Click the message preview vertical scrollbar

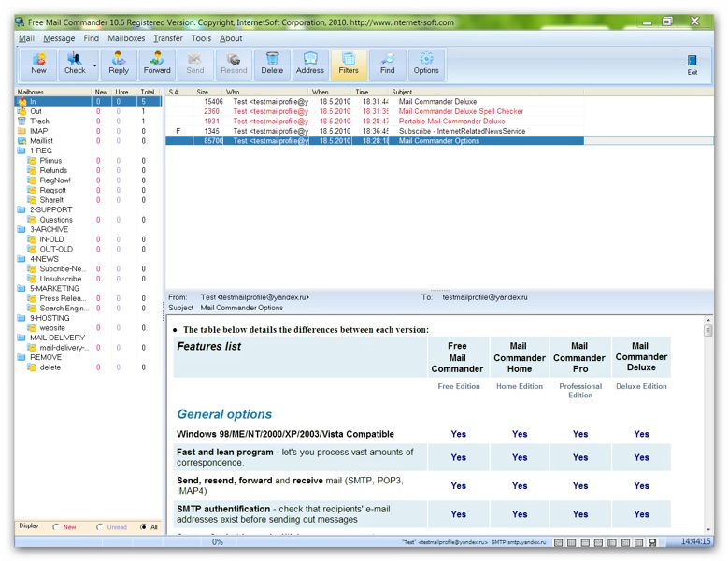pos(708,424)
